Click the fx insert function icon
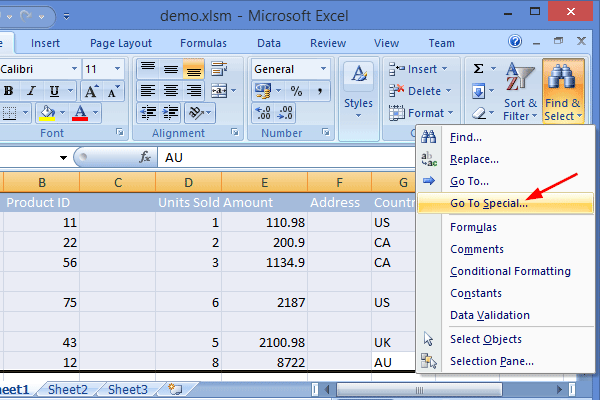This screenshot has height=400, width=600. (x=145, y=158)
